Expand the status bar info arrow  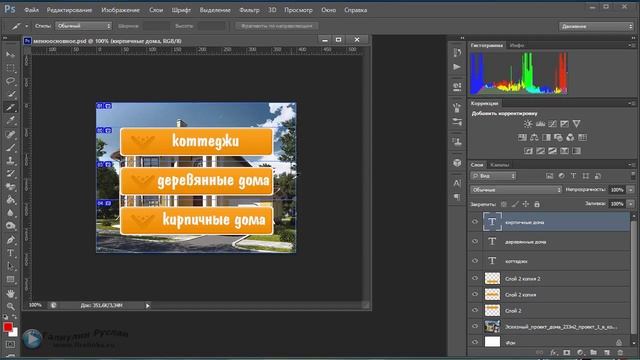148,305
